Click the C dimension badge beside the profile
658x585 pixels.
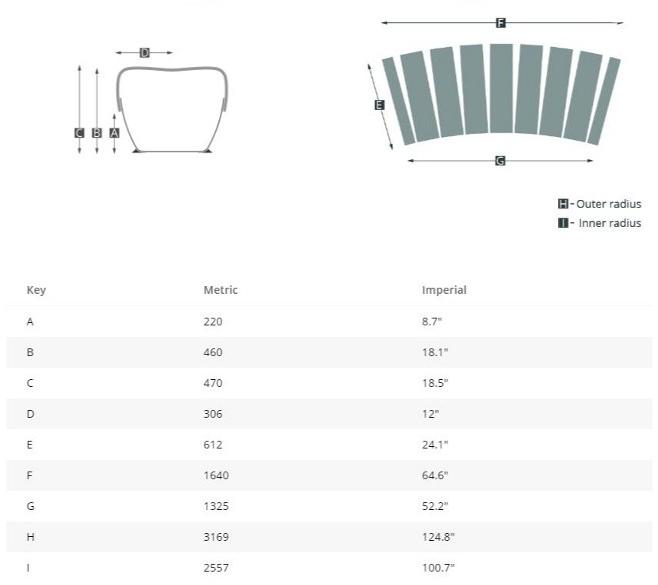point(79,132)
